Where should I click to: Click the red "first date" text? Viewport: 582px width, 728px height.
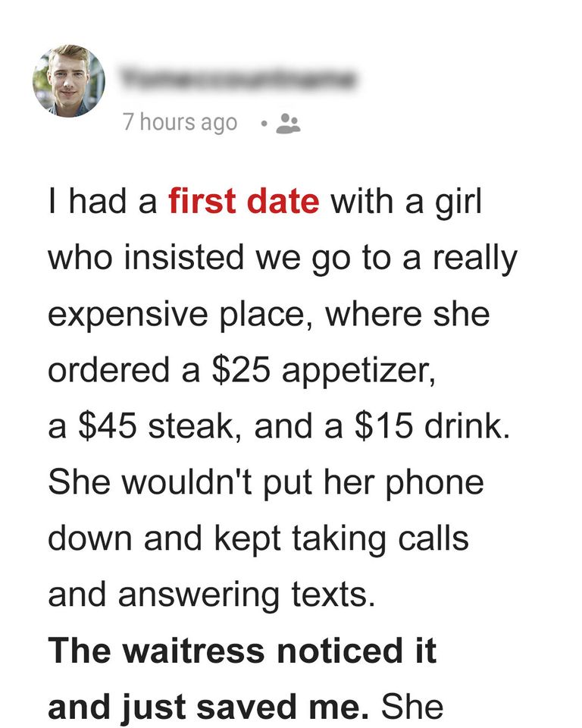click(x=244, y=205)
